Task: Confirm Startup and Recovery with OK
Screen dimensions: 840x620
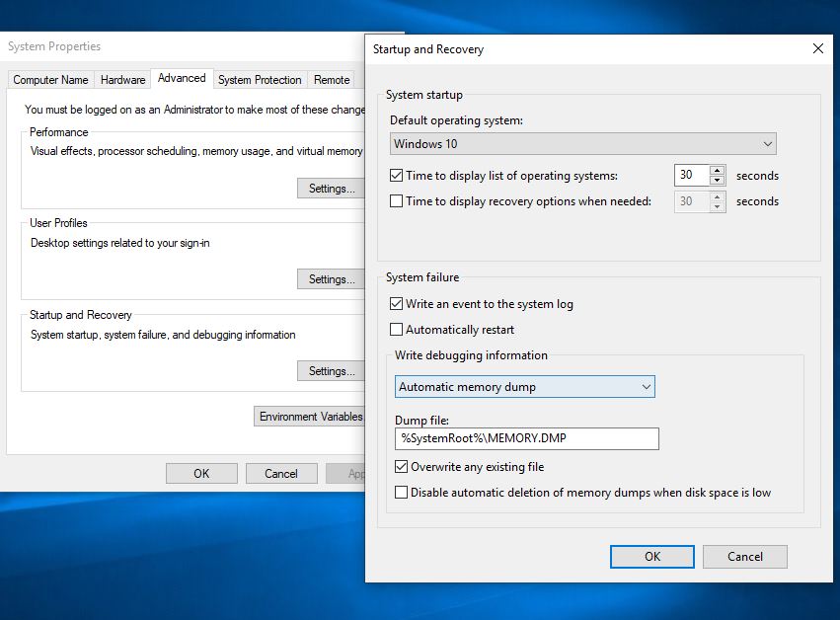Action: click(x=651, y=557)
